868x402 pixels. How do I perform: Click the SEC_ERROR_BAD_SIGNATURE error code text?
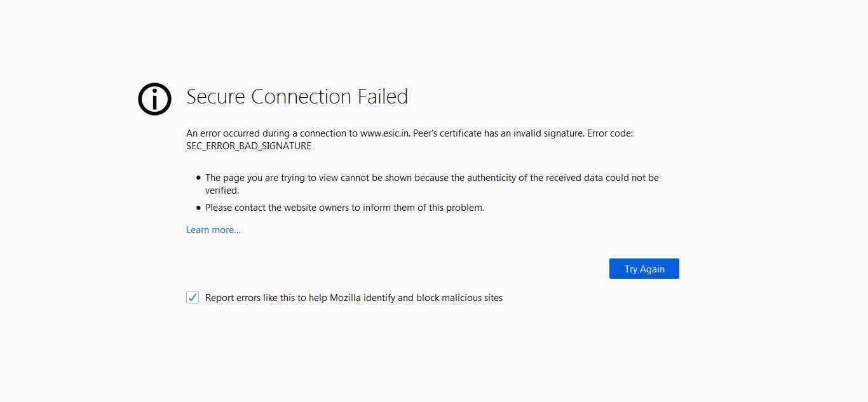tap(248, 146)
